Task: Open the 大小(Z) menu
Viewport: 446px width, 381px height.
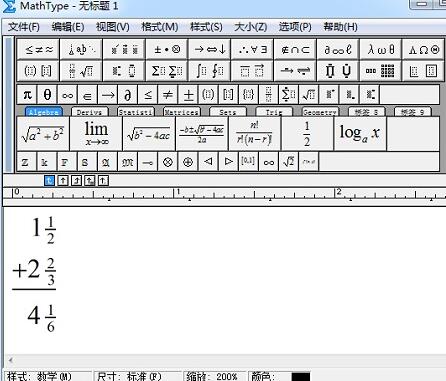Action: pos(251,27)
